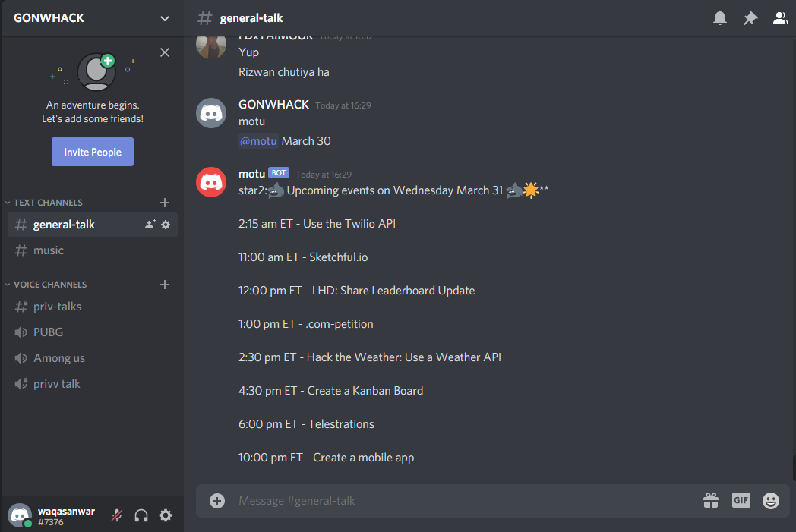Open User Settings gear

tap(166, 516)
